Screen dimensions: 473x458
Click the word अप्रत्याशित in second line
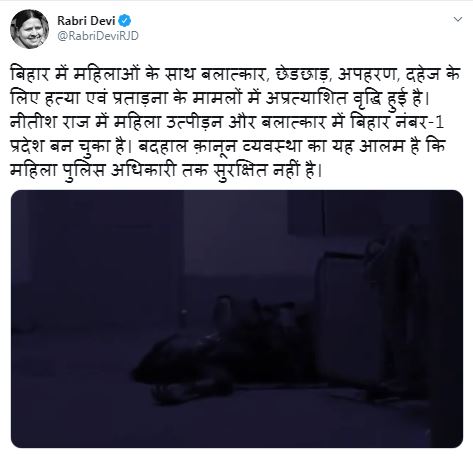[306, 99]
